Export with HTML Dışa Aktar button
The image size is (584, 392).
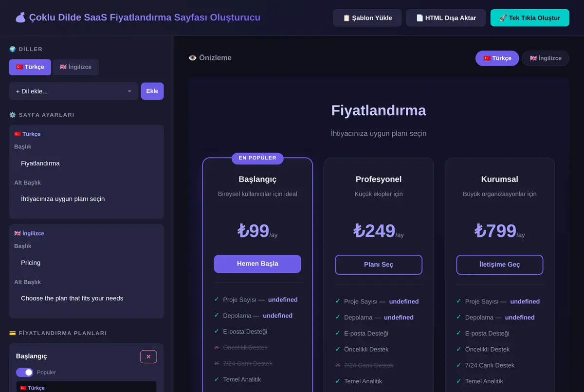point(446,18)
